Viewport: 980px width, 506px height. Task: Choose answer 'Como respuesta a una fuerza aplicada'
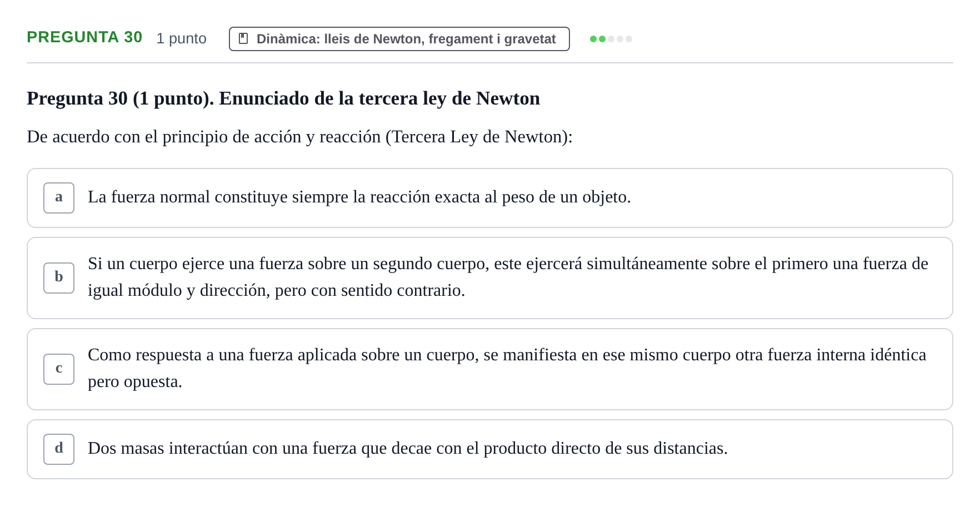490,369
